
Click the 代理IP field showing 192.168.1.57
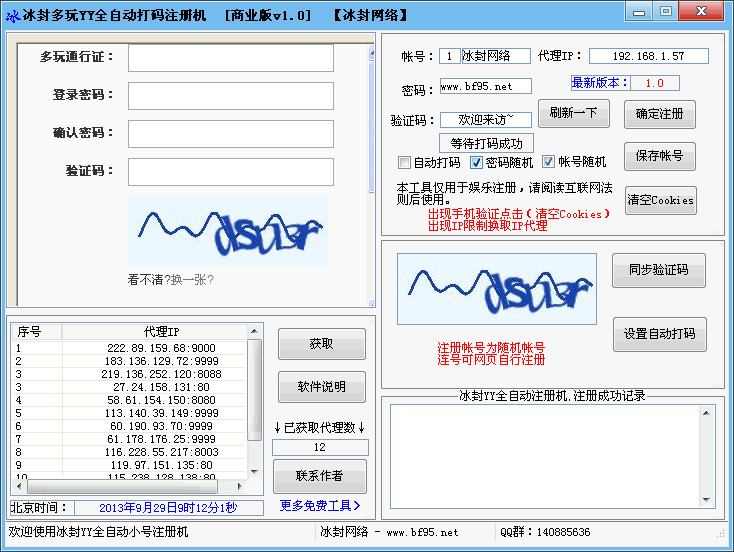[x=648, y=56]
